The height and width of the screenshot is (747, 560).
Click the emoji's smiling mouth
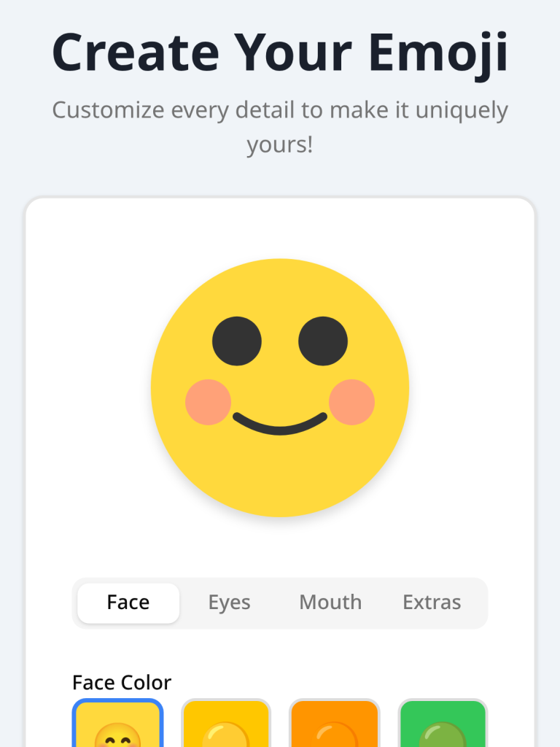[280, 422]
